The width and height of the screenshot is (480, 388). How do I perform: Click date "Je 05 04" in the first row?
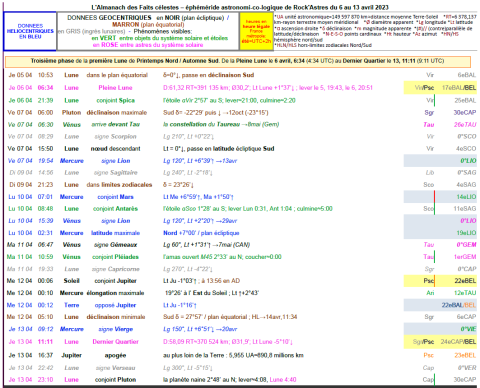coord(20,75)
